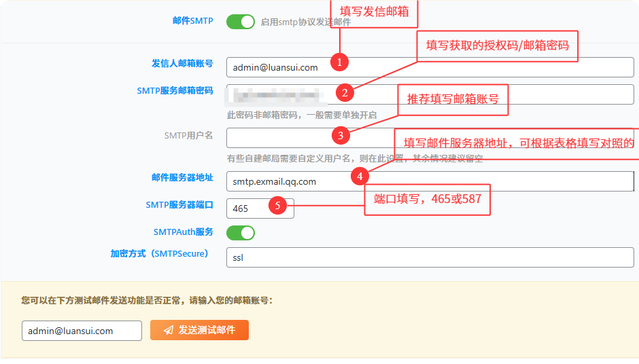Click the 发送测试邮件 button

pyautogui.click(x=199, y=330)
